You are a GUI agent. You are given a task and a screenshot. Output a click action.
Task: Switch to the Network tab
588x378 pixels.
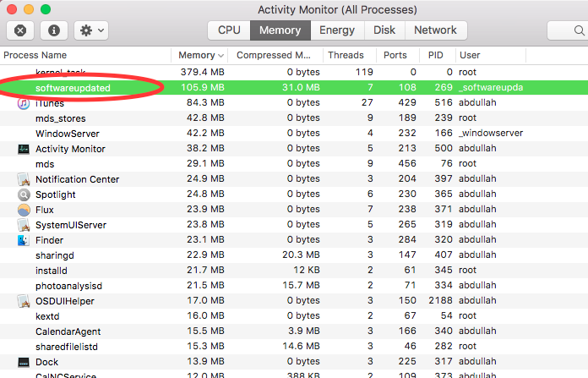click(x=435, y=30)
